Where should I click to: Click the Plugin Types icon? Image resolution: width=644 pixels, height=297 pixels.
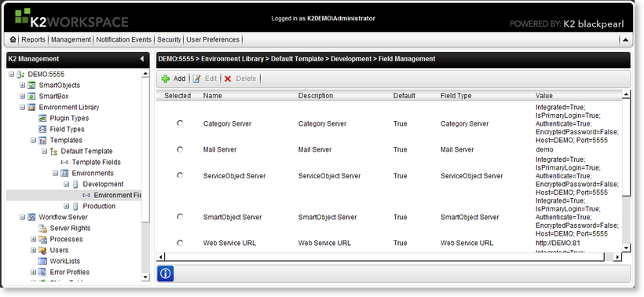tap(42, 119)
